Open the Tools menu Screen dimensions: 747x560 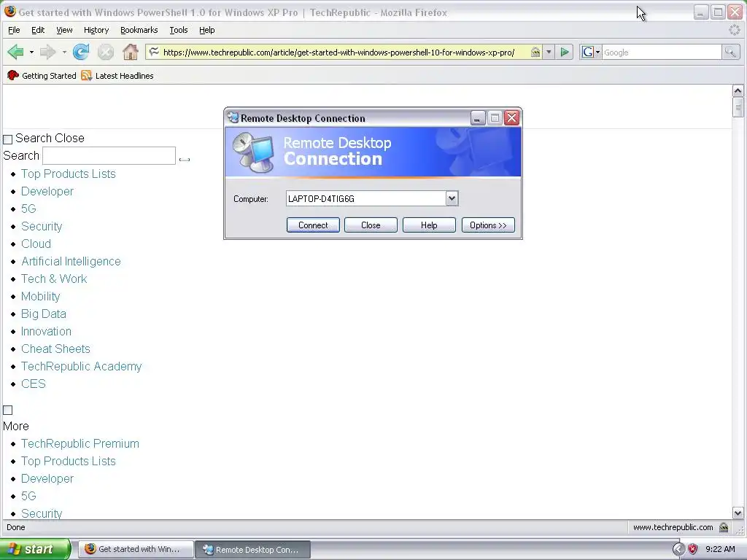178,30
